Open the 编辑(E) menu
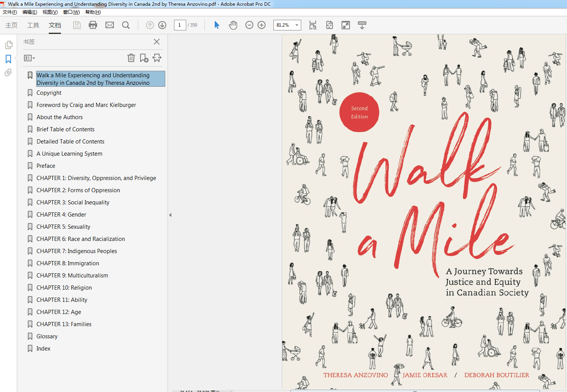 click(30, 12)
